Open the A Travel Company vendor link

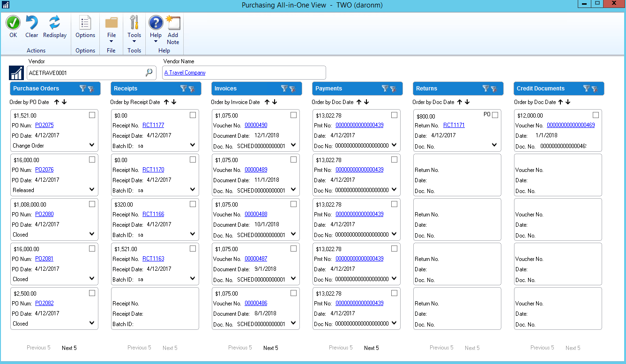(x=184, y=73)
